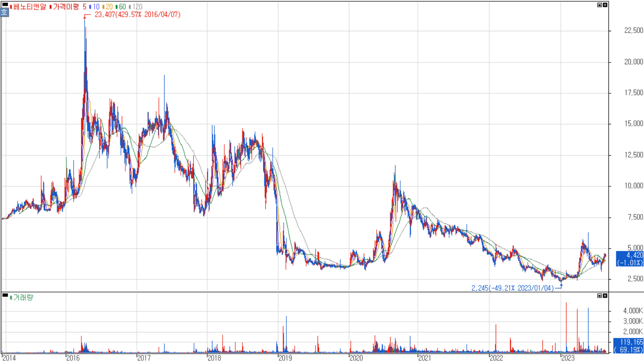Screen dimensions: 644x362
Task: Click the 3,000K volume axis label
Action: (x=633, y=321)
